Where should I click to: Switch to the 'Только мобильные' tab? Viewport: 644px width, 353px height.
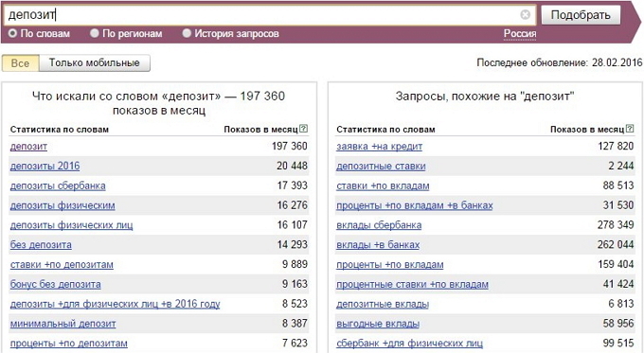(95, 63)
